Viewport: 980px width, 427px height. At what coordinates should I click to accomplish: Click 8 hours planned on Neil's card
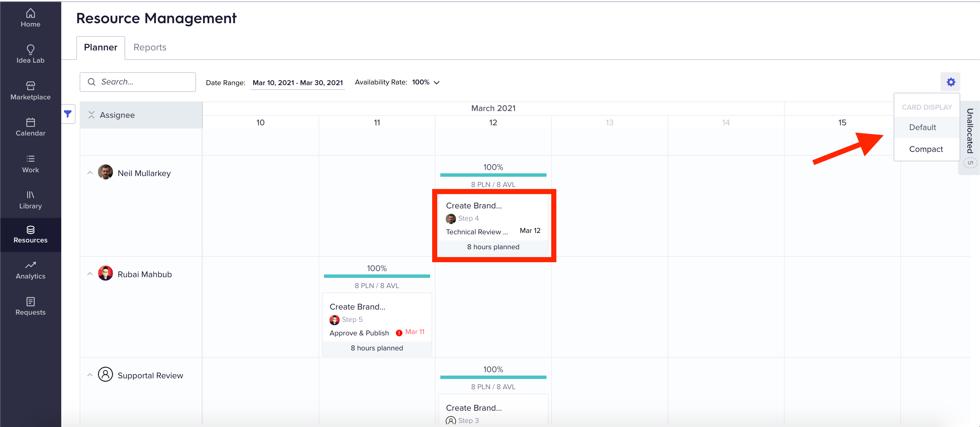click(493, 247)
